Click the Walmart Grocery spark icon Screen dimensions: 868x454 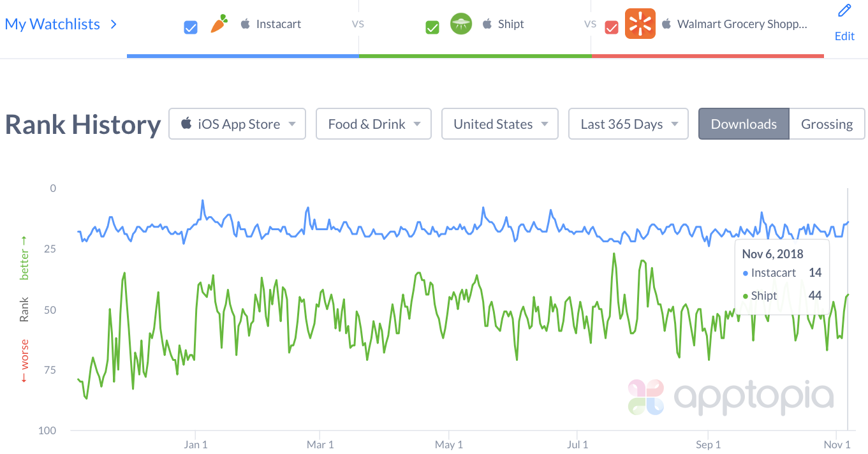(640, 24)
